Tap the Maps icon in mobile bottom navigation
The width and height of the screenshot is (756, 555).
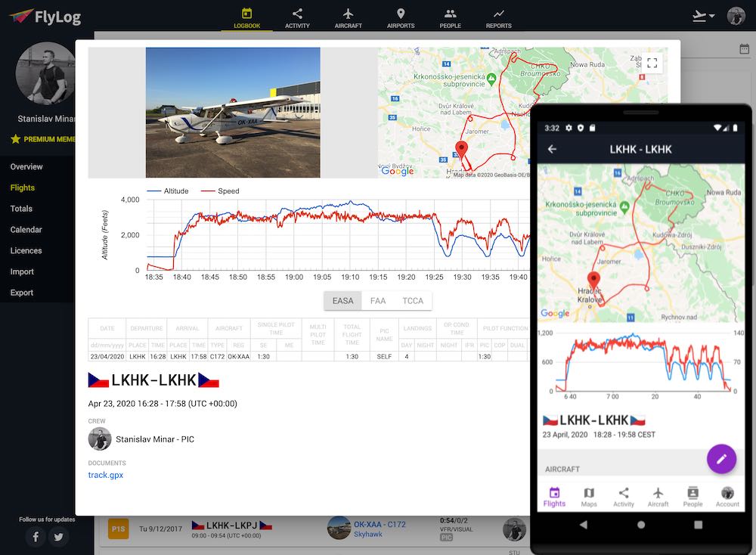(x=589, y=497)
